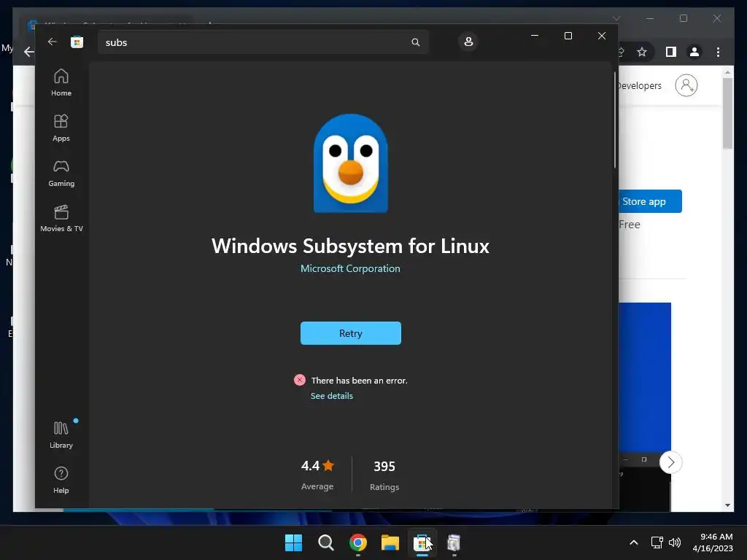This screenshot has height=560, width=747.
Task: Open the Microsoft Corporation publisher link
Action: click(x=350, y=268)
